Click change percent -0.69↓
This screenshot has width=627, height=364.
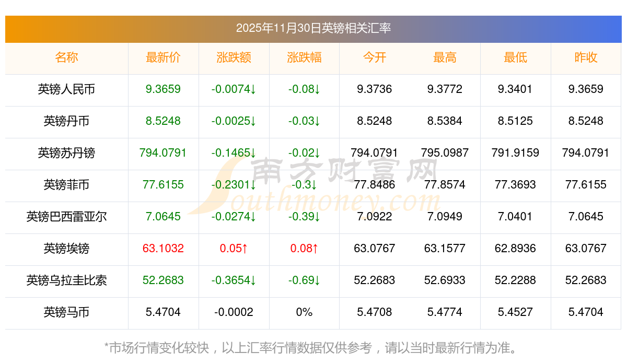click(304, 280)
